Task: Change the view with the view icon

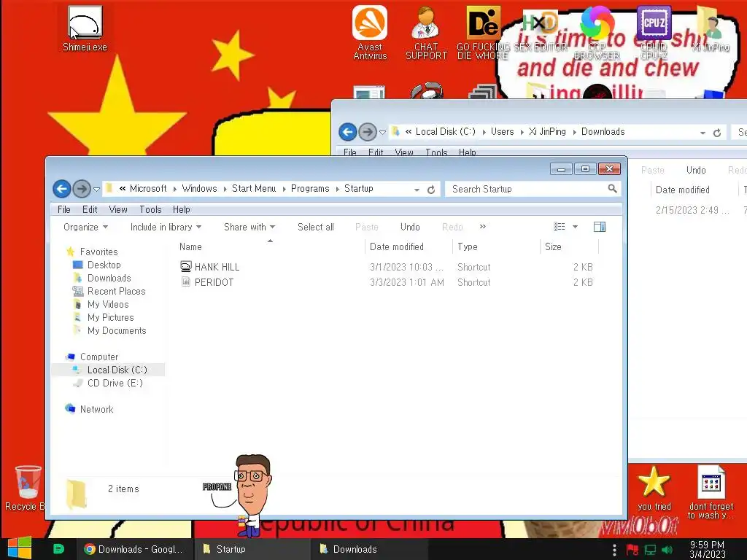Action: click(x=560, y=227)
